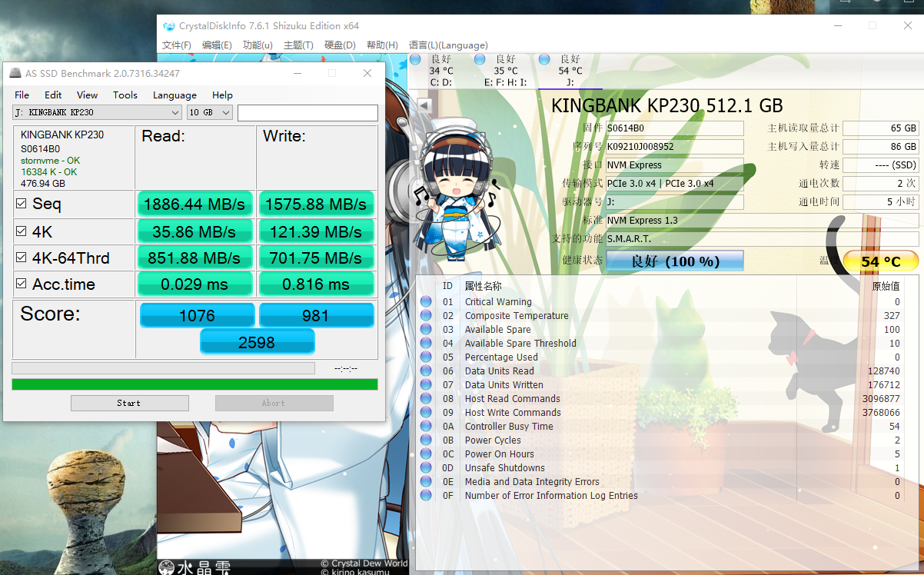The height and width of the screenshot is (575, 924).
Task: Open the 功能(u) menu in CrystalDiskInfo
Action: tap(258, 45)
